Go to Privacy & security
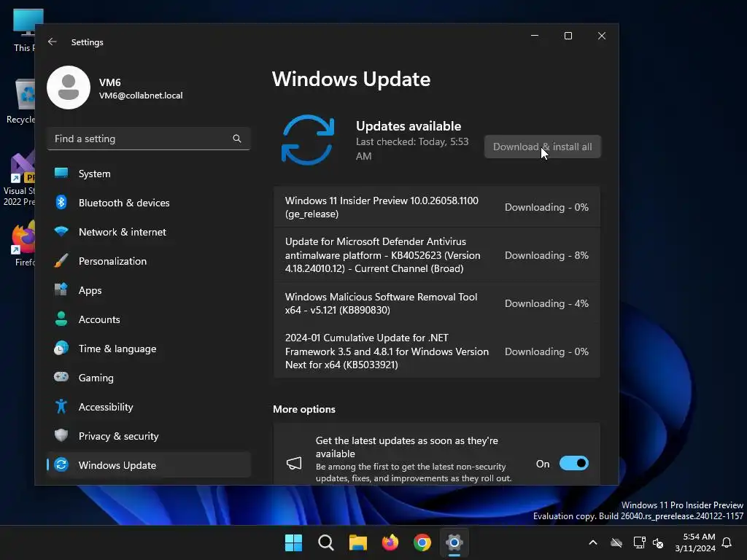 tap(149, 436)
